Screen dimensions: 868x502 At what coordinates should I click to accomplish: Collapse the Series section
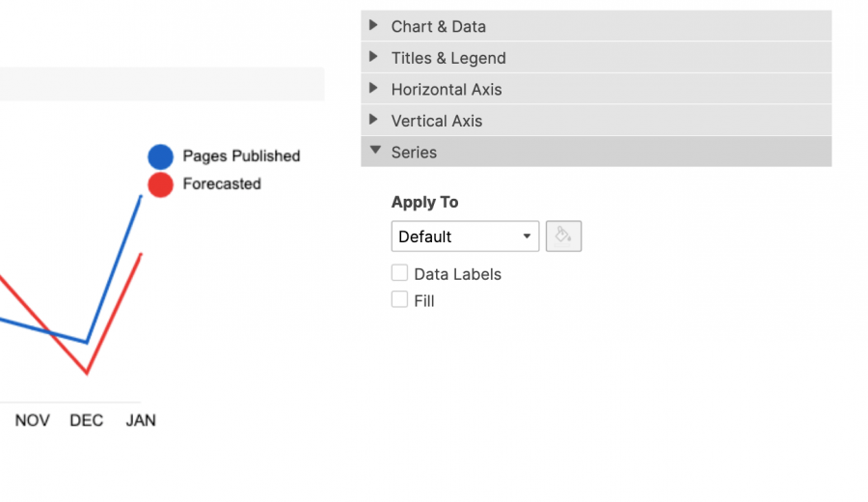(414, 152)
